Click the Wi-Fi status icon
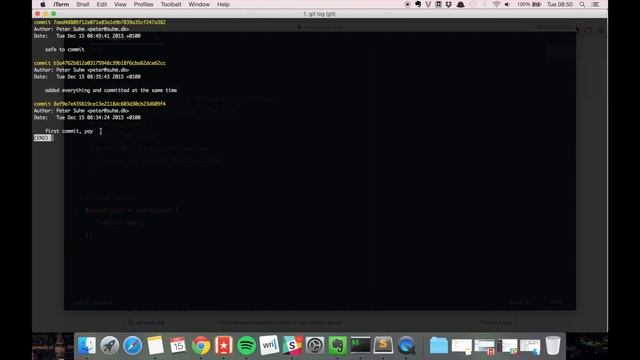Image resolution: width=640 pixels, height=360 pixels. pyautogui.click(x=496, y=4)
